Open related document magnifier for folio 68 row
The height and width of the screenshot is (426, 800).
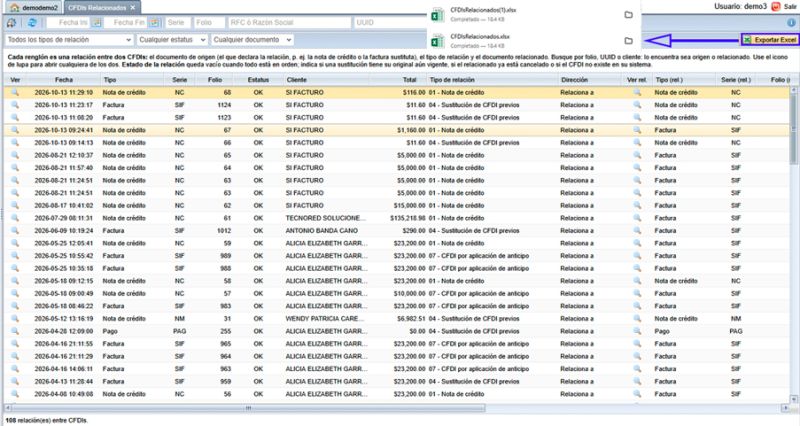(x=637, y=92)
